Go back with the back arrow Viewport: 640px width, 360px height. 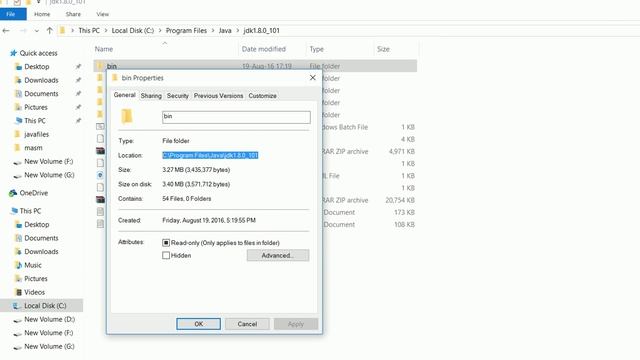pyautogui.click(x=6, y=31)
